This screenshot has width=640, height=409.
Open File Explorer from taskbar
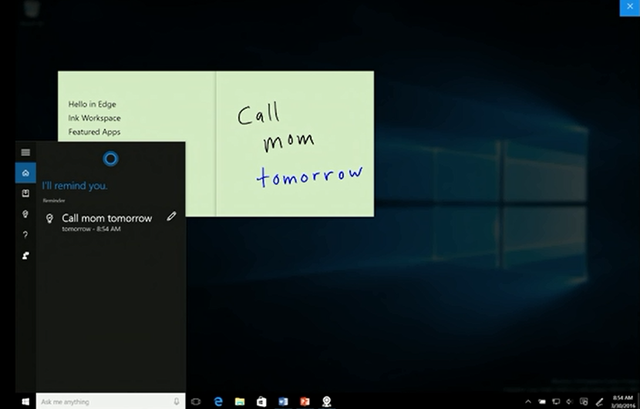pos(240,402)
